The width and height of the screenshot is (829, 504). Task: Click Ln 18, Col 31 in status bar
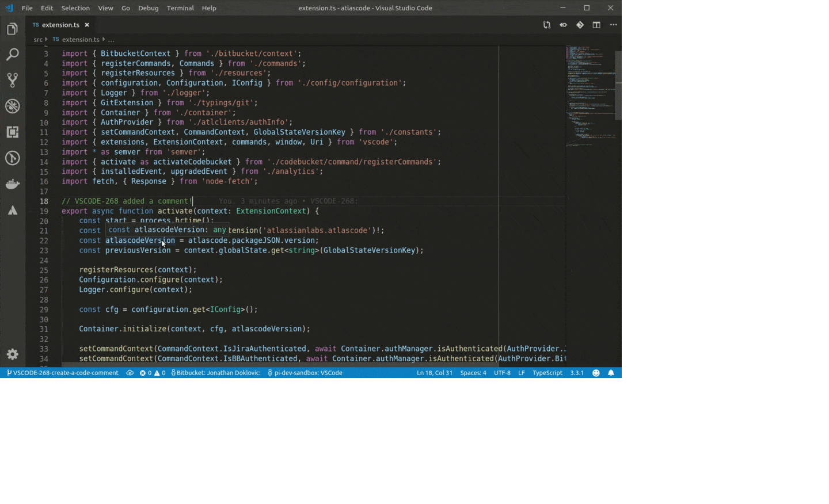coord(435,373)
